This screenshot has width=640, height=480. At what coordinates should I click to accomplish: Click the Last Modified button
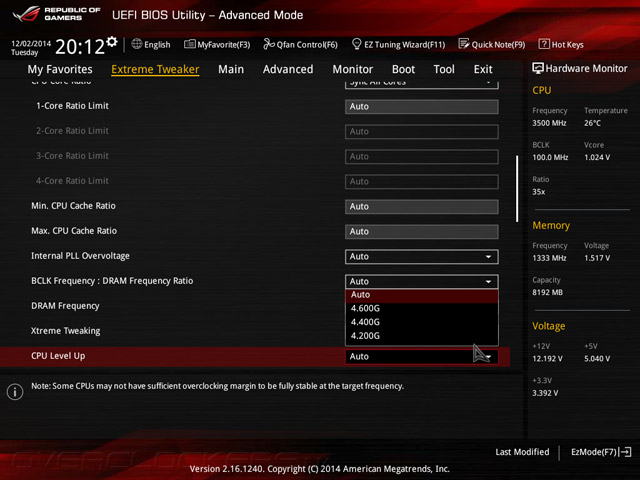pyautogui.click(x=522, y=452)
